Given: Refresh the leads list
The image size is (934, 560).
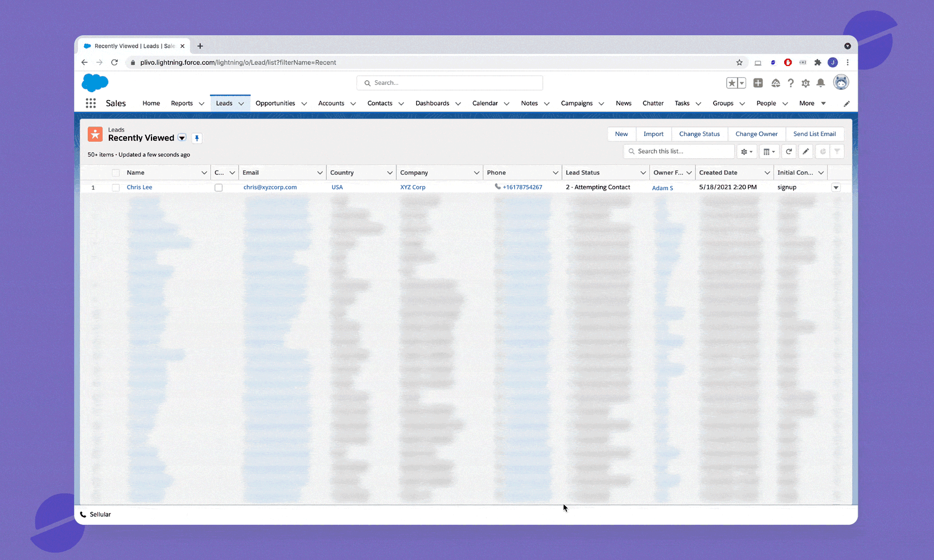Looking at the screenshot, I should (789, 151).
